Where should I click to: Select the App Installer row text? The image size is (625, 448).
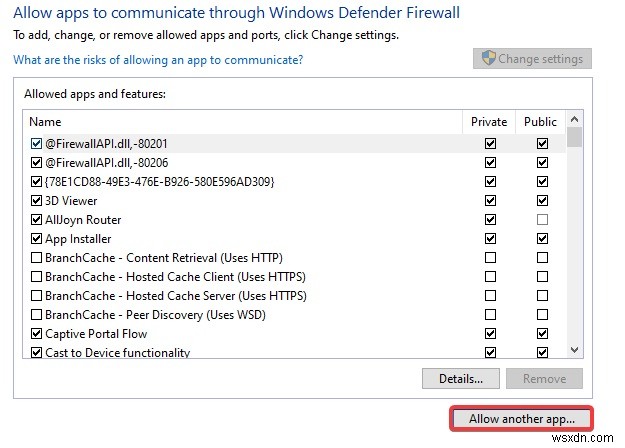(78, 239)
